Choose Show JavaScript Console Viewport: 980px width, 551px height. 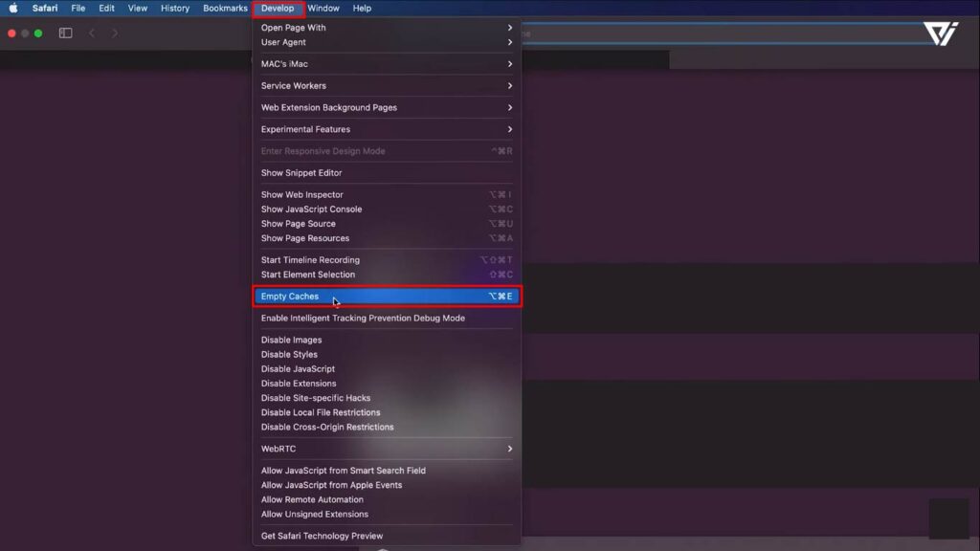[387, 209]
